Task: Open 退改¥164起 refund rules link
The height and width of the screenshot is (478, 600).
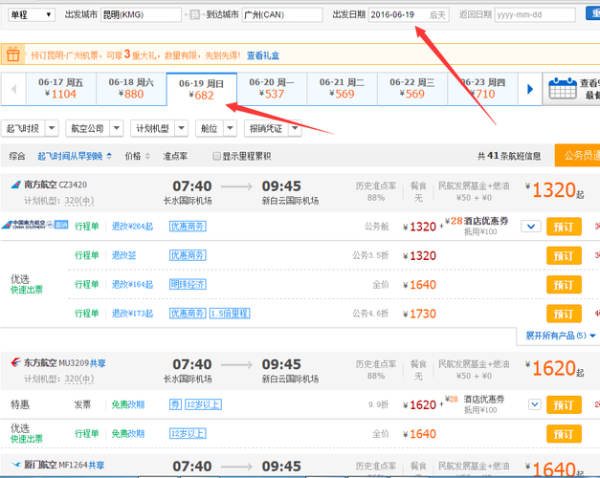Action: click(132, 284)
